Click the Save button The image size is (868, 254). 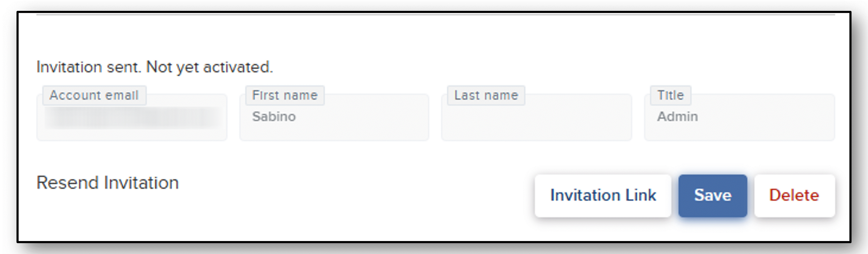click(x=713, y=196)
